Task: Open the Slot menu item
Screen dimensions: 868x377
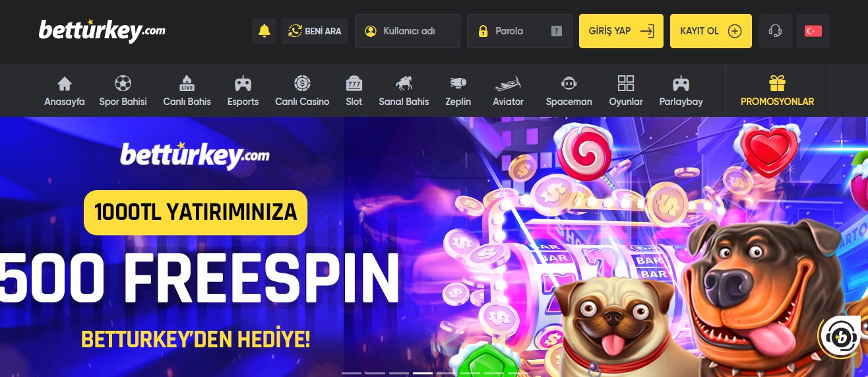Action: (x=354, y=91)
